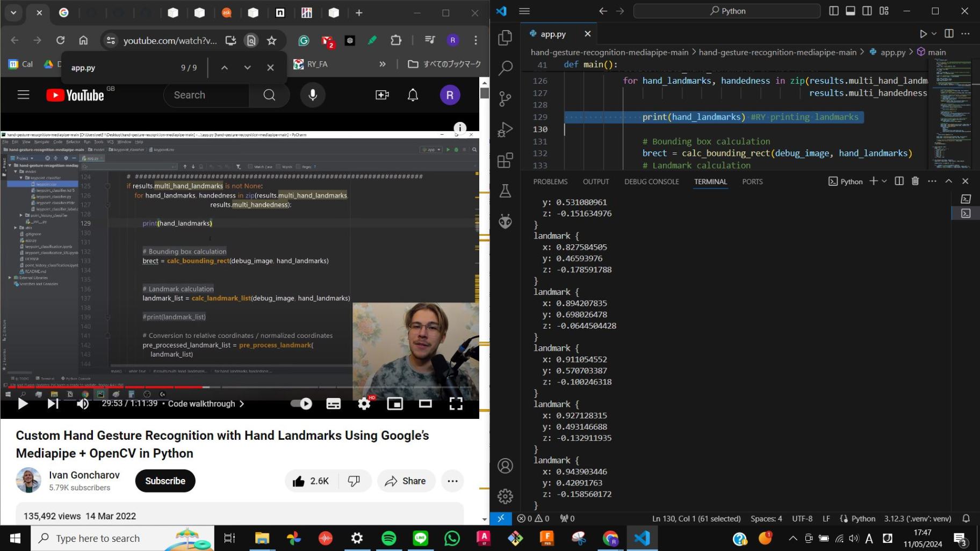980x551 pixels.
Task: Open Extensions view in VS Code
Action: pyautogui.click(x=505, y=160)
